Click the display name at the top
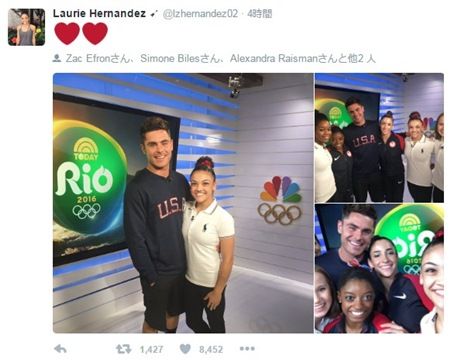Viewport: 450px width, 362px height. [99, 14]
